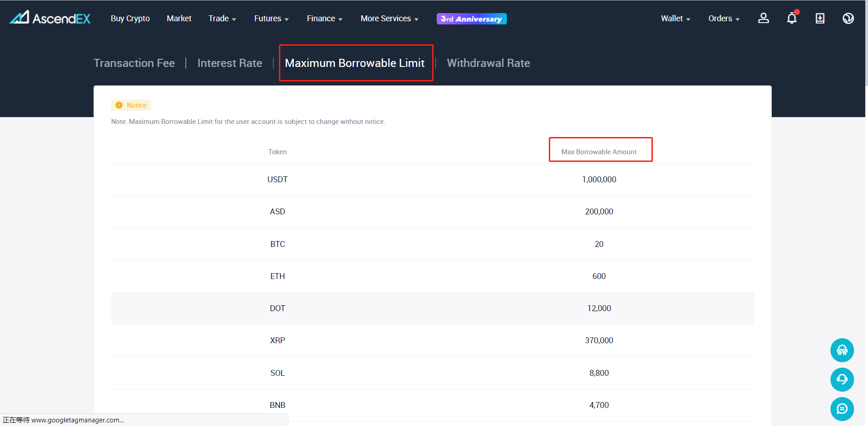Screen dimensions: 868x426
Task: Expand the More Services dropdown
Action: pyautogui.click(x=390, y=19)
